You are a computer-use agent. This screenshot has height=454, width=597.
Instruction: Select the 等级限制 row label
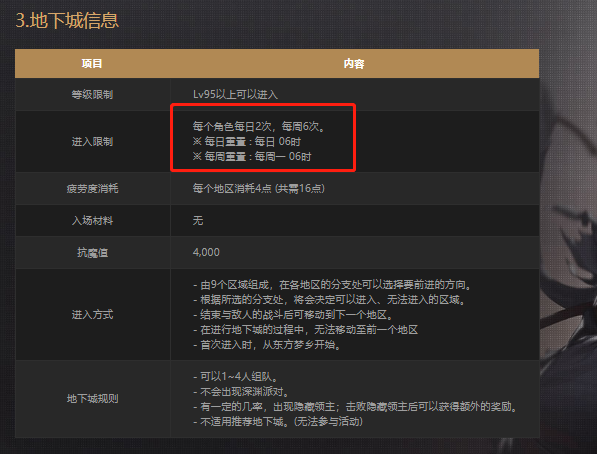pos(92,94)
